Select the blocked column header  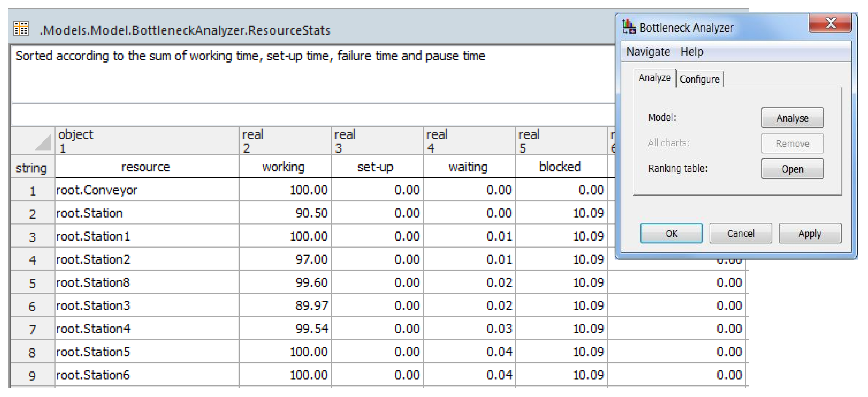click(x=560, y=167)
